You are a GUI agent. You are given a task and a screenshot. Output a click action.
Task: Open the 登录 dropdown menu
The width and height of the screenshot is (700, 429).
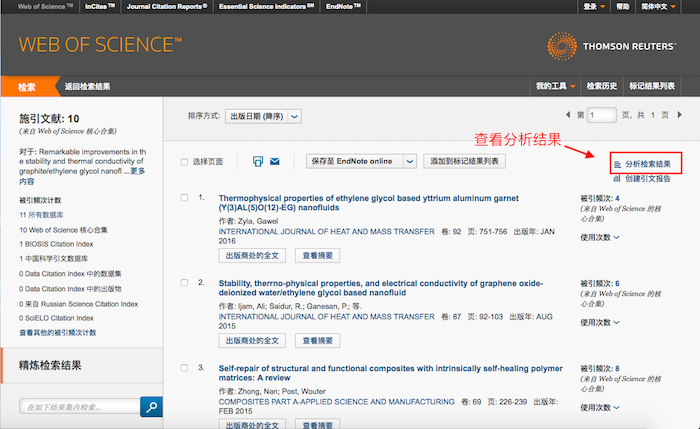tap(594, 7)
